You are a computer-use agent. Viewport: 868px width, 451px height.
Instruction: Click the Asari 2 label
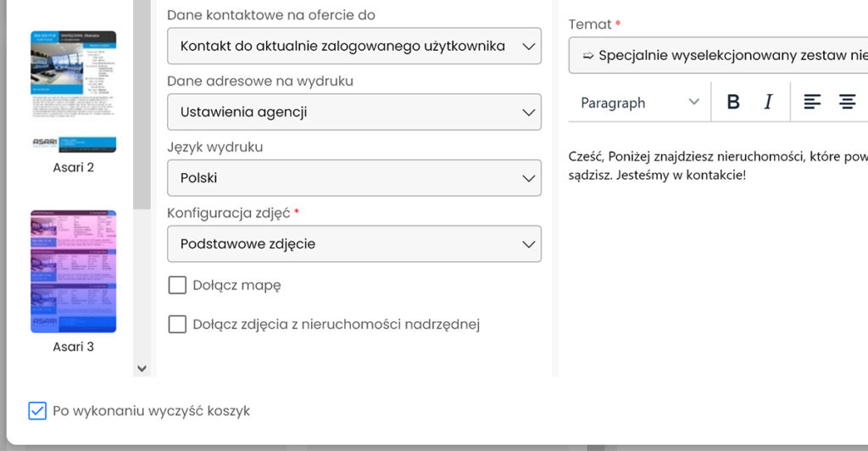tap(74, 167)
